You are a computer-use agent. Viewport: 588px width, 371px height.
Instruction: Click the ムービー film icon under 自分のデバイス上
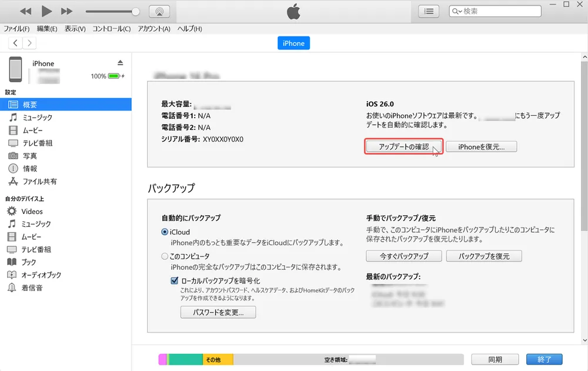tap(12, 237)
